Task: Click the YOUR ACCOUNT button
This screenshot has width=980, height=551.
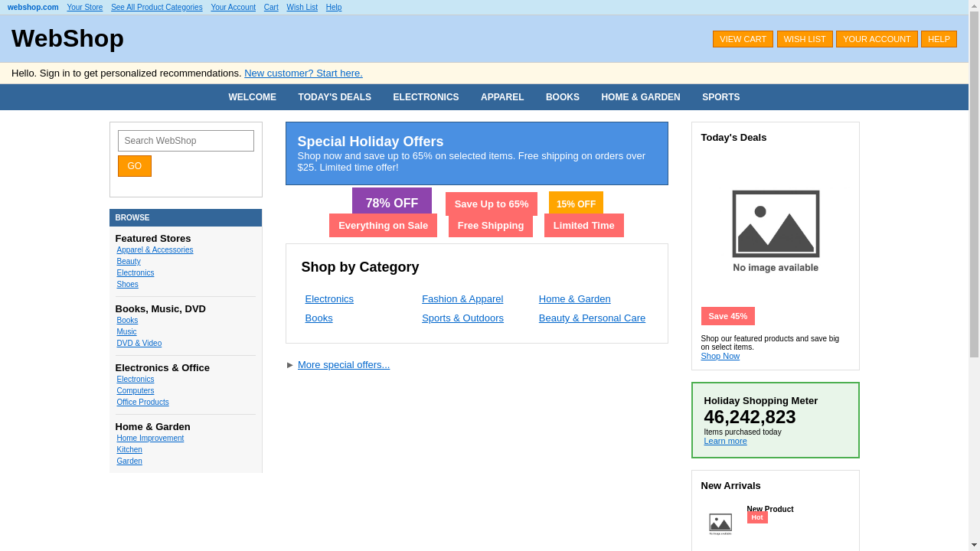Action: tap(877, 38)
